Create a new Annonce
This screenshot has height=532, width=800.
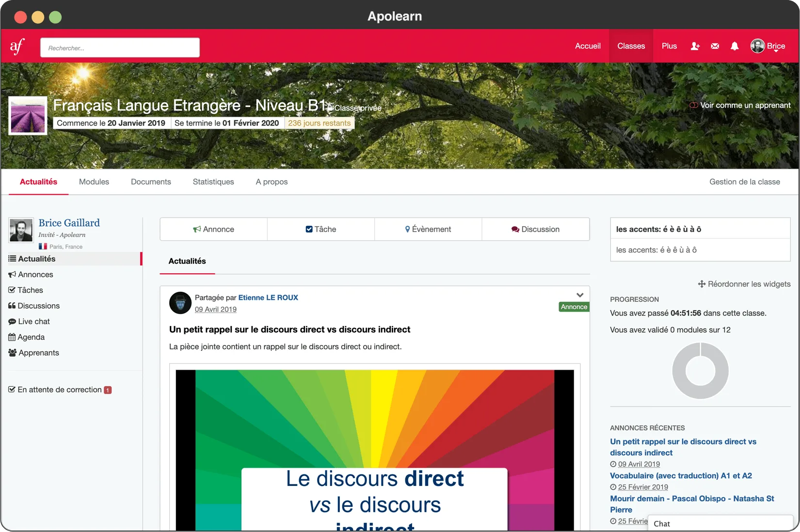click(213, 229)
